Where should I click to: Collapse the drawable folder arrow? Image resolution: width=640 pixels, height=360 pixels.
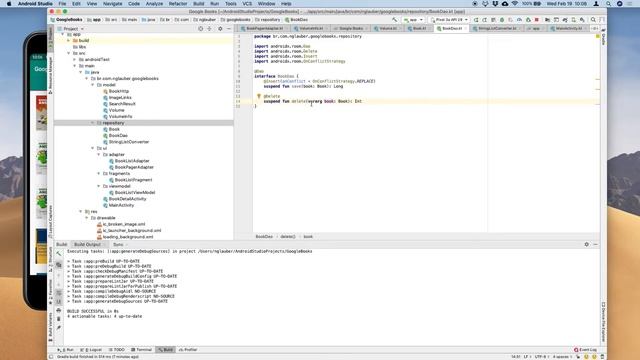(87, 218)
